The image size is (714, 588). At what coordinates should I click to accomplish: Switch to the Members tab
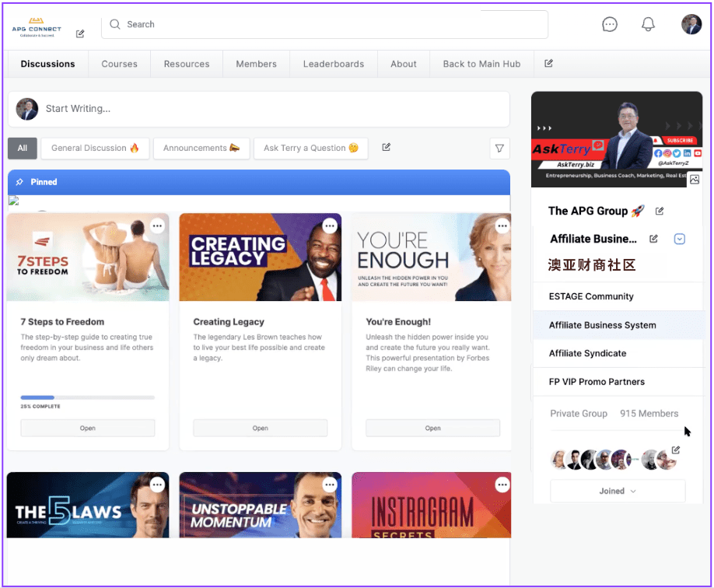click(257, 64)
